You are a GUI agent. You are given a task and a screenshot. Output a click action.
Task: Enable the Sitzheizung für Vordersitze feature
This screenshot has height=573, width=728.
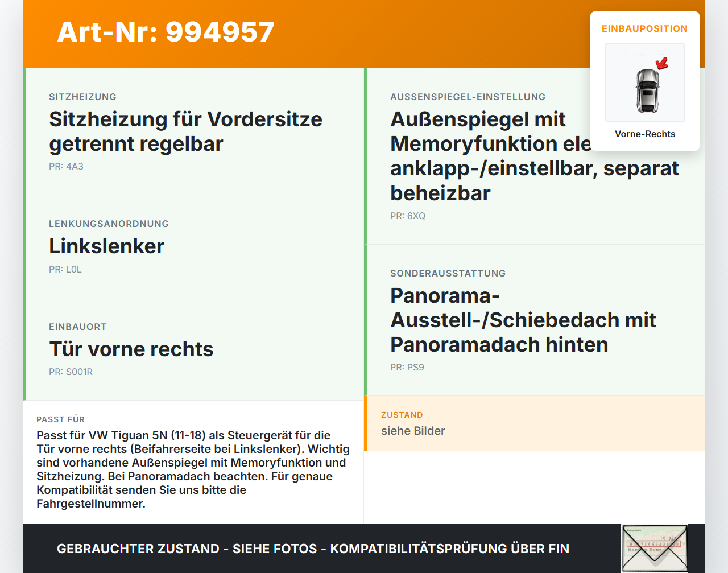186,131
